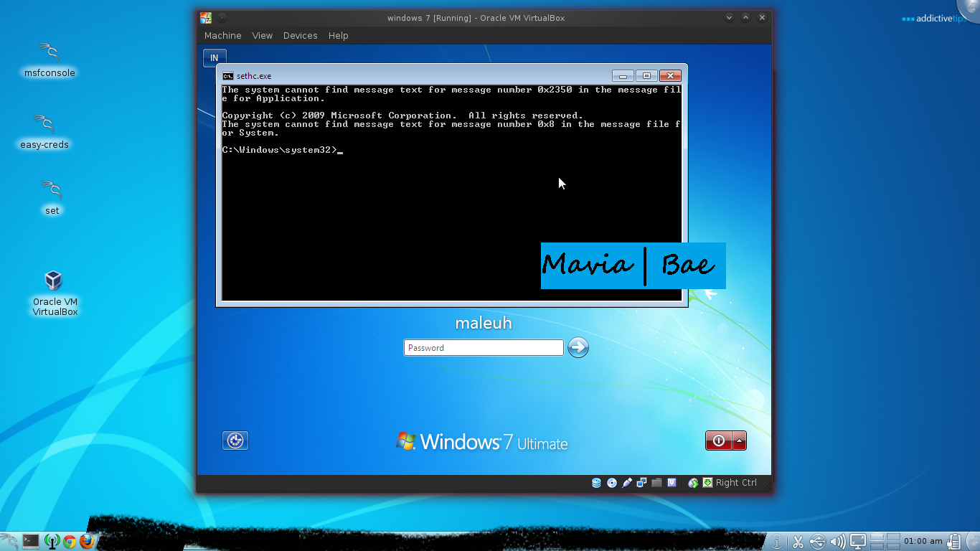The width and height of the screenshot is (980, 551).
Task: Click the Right Ctrl host key label
Action: click(736, 483)
